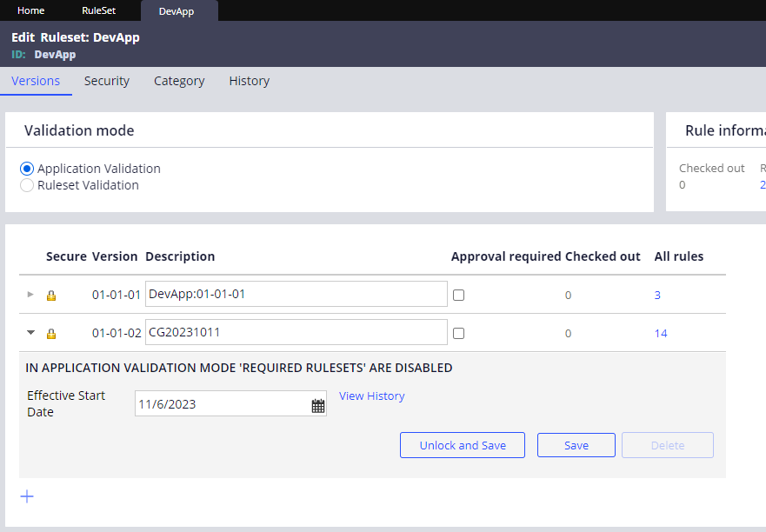
Task: Open the View History link
Action: (x=372, y=396)
